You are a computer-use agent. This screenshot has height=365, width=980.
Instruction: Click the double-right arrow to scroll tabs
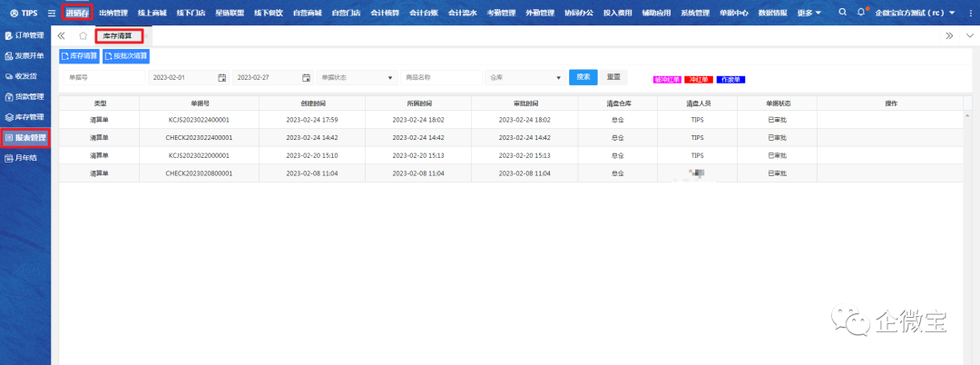pyautogui.click(x=949, y=35)
